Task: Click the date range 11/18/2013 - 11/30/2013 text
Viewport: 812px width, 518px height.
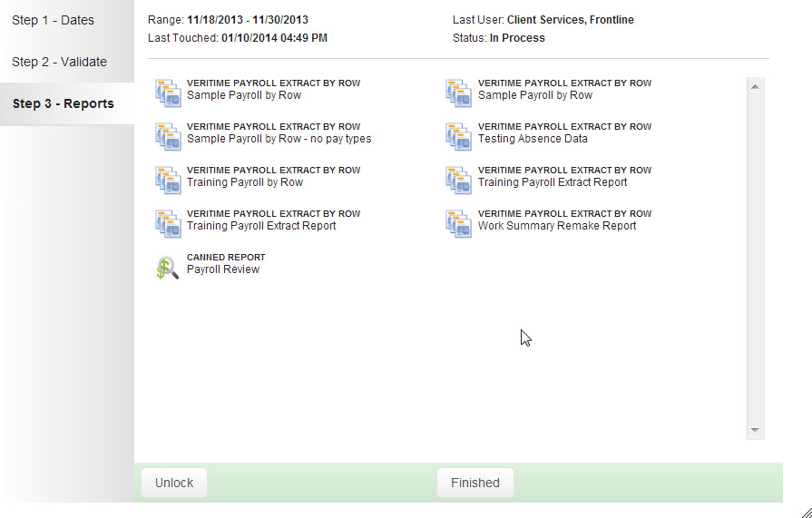Action: [x=248, y=20]
